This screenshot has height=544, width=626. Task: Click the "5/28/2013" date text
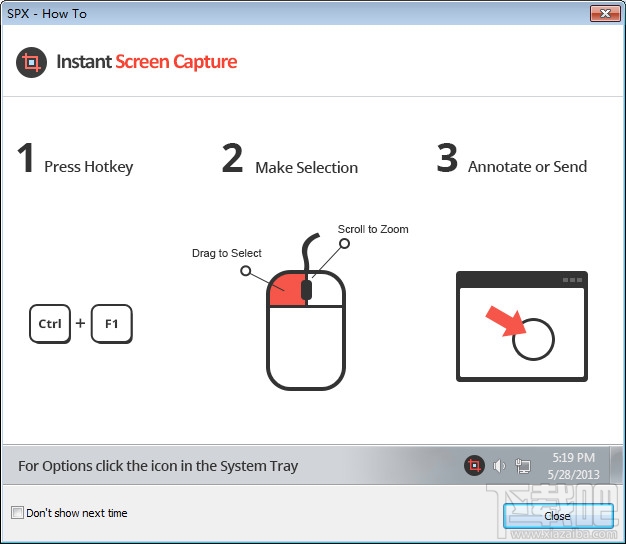click(x=574, y=475)
